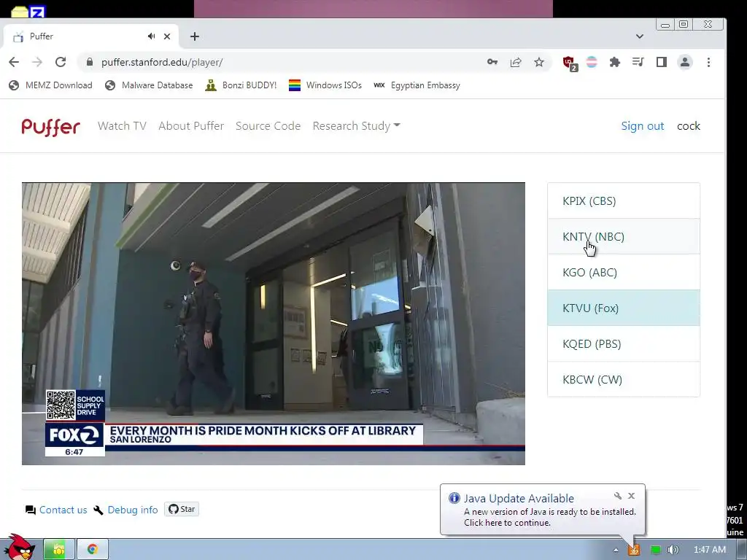Click the video player
The height and width of the screenshot is (560, 747).
pyautogui.click(x=274, y=324)
